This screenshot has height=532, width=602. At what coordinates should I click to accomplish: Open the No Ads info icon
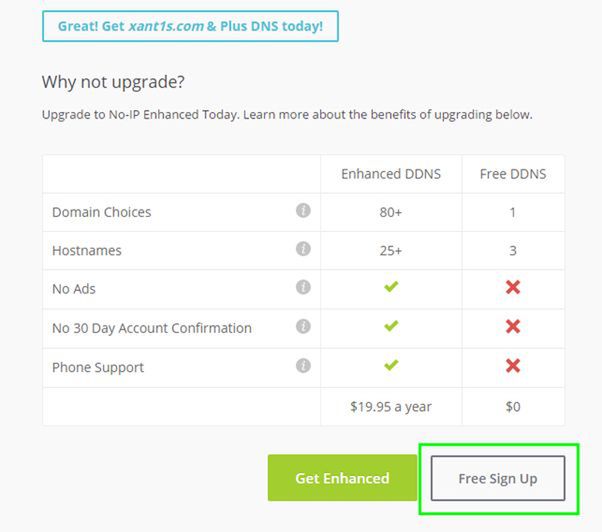tap(303, 288)
